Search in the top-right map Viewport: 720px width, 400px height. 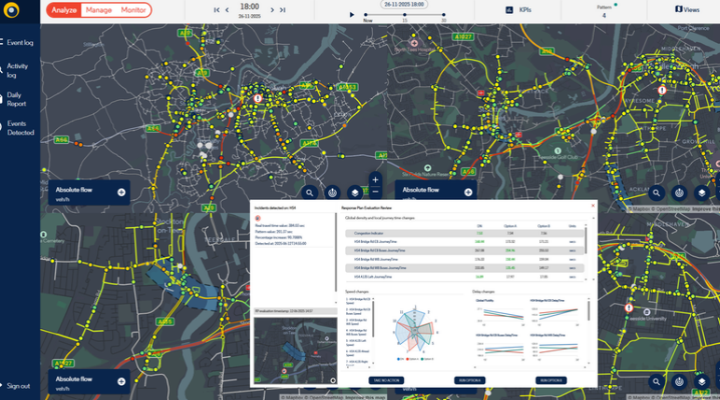(656, 193)
